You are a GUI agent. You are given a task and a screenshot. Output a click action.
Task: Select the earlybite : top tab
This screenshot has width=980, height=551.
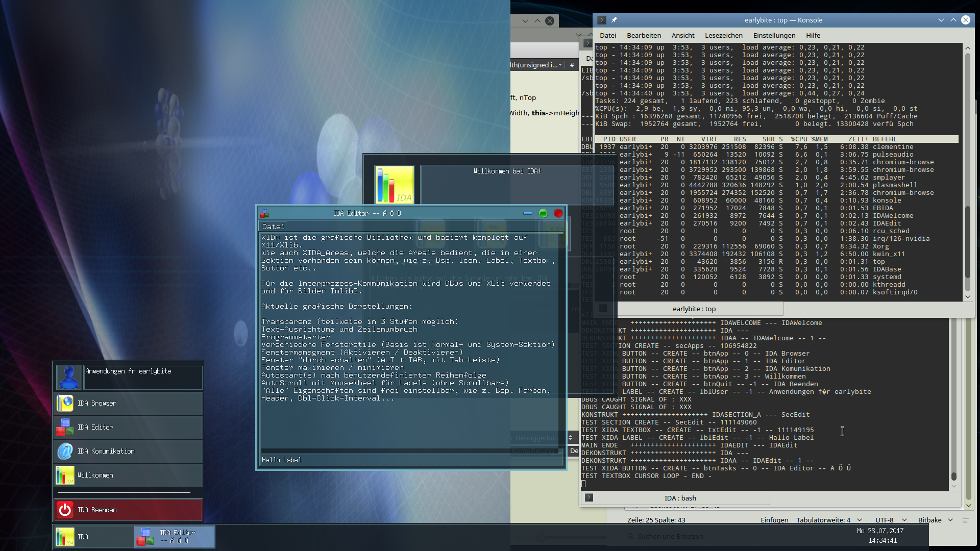click(694, 309)
